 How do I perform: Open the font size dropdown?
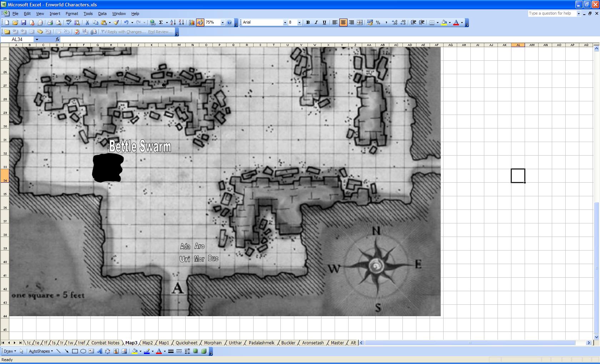click(x=299, y=22)
